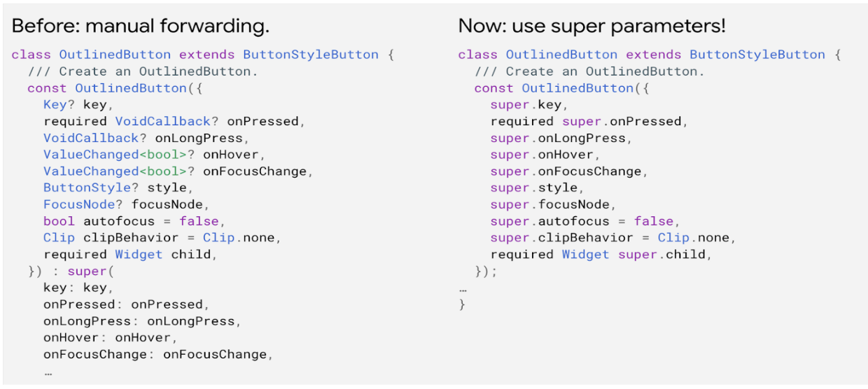Select the "ButtonStyle? style" parameter line
The width and height of the screenshot is (868, 389).
pos(118,188)
